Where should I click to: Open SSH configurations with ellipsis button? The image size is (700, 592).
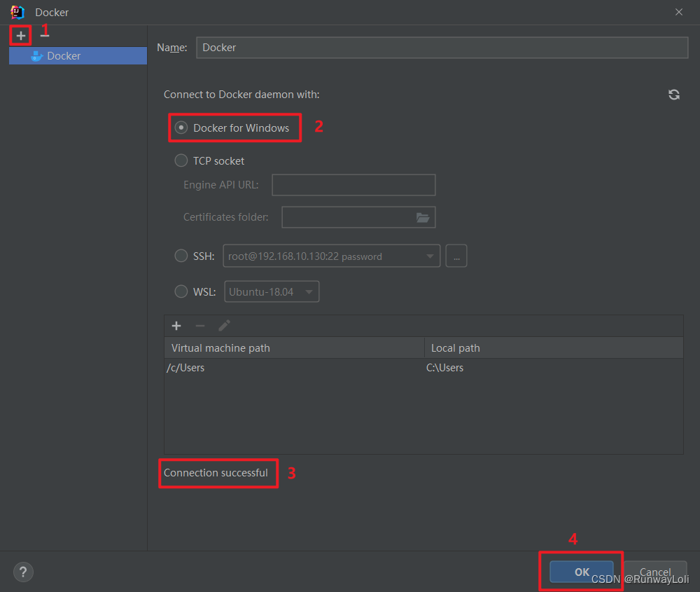click(x=456, y=256)
